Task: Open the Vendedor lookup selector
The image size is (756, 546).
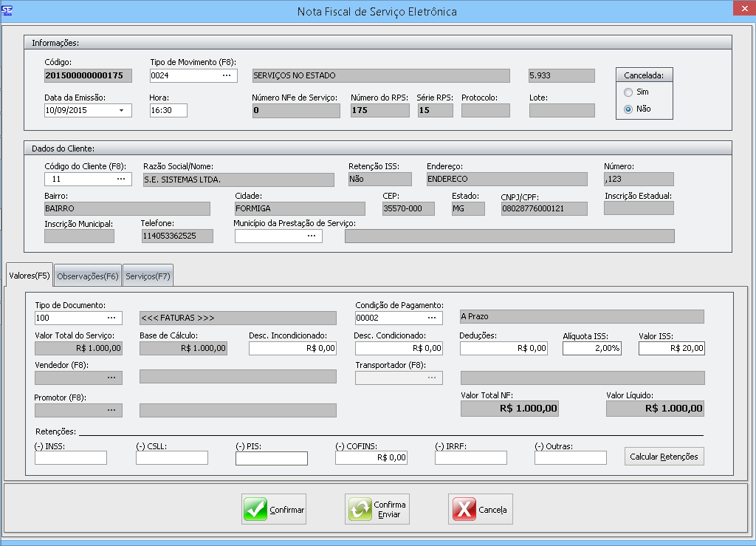Action: point(111,378)
